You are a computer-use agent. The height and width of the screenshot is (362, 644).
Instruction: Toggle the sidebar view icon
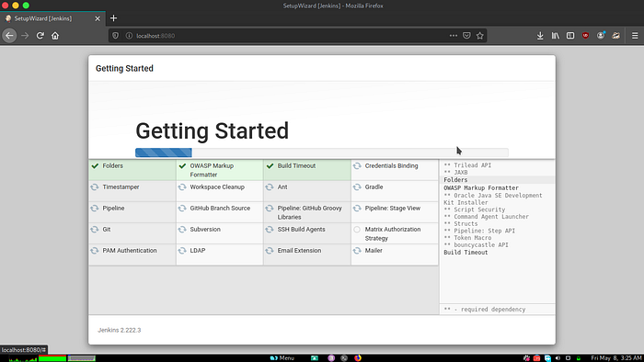coord(570,36)
